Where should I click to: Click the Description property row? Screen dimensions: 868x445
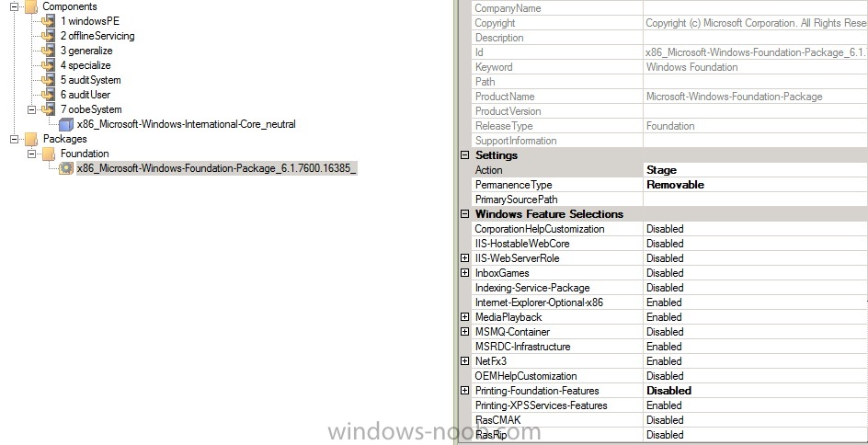668,38
